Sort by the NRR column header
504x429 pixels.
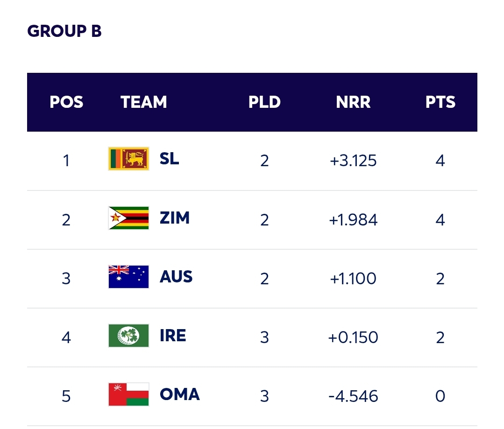coord(353,102)
